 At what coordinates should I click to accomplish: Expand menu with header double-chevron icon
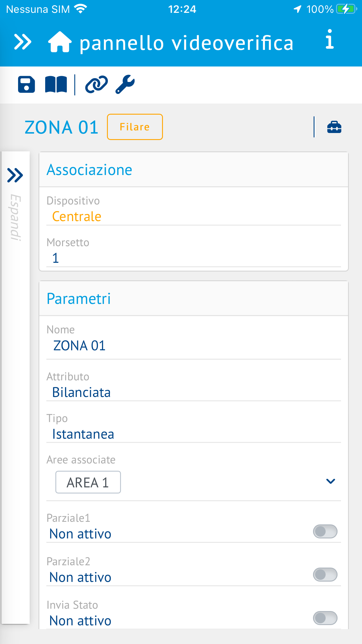coord(23,42)
